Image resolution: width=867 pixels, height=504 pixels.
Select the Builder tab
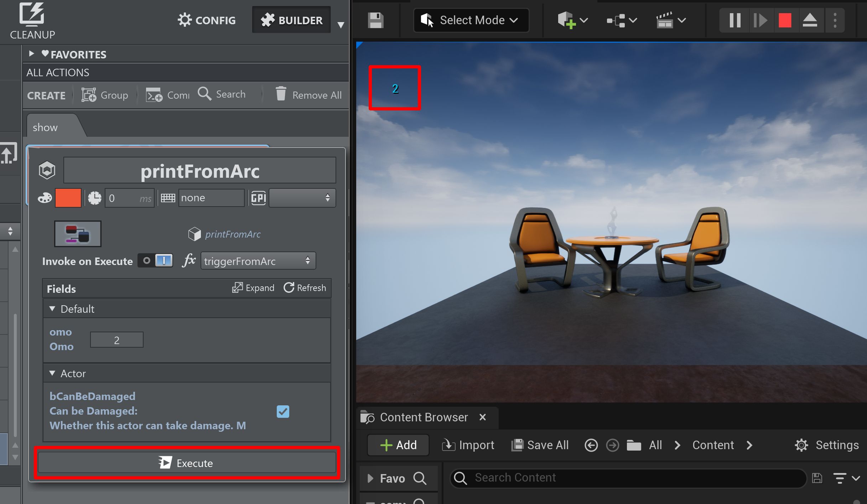pos(292,20)
